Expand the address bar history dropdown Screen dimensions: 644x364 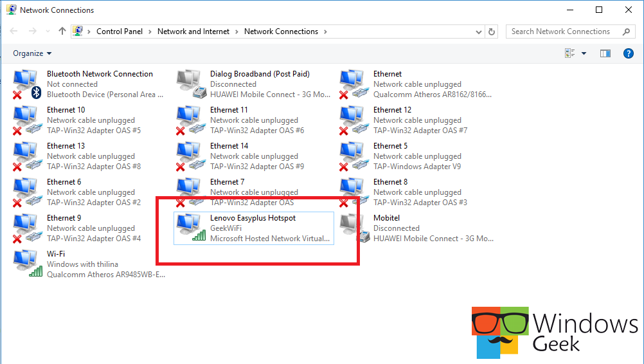pos(479,32)
